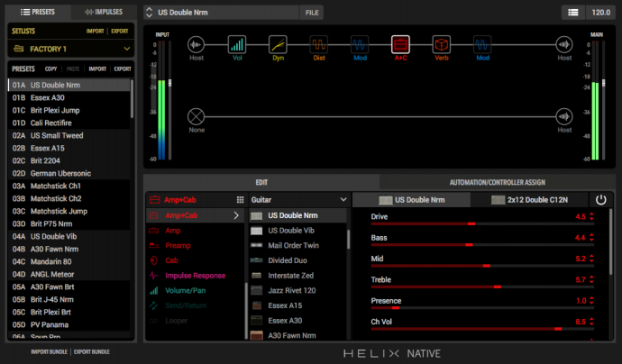Pick the Mail Order Twin amp model
Viewport: 622px width, 364px height.
(x=297, y=245)
